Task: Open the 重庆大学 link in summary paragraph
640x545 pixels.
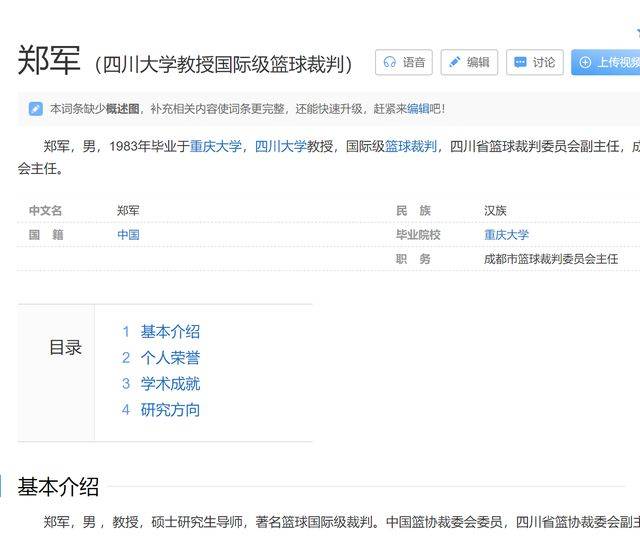Action: click(216, 146)
